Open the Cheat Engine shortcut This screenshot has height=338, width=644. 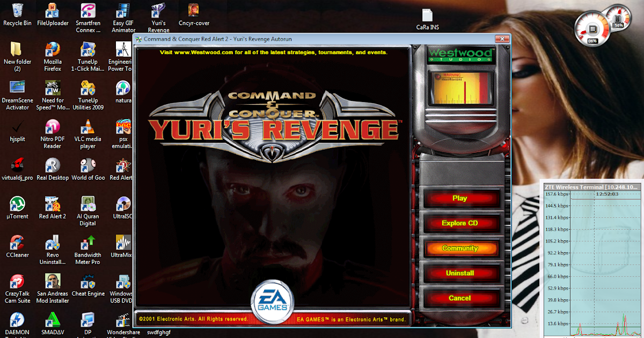pos(88,285)
